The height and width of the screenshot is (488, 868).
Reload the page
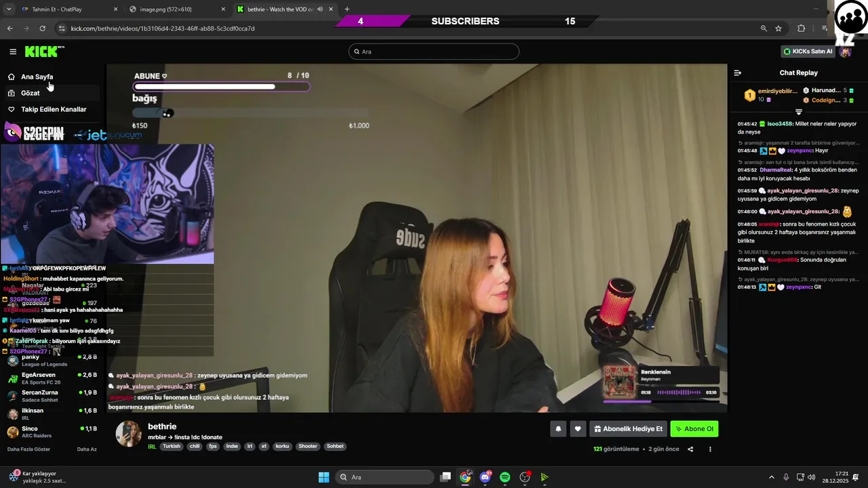pos(42,28)
